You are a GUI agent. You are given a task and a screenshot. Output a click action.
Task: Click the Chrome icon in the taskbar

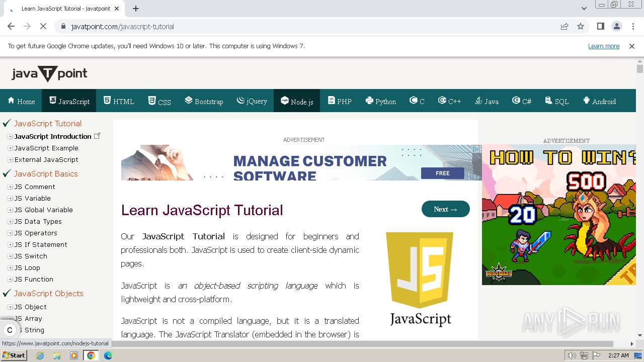[91, 355]
